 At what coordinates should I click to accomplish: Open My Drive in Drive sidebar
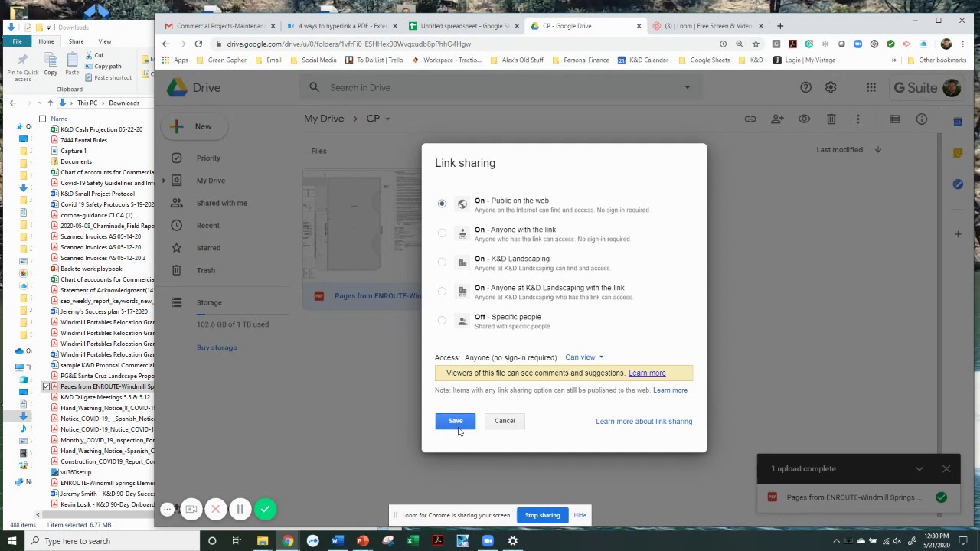(211, 181)
